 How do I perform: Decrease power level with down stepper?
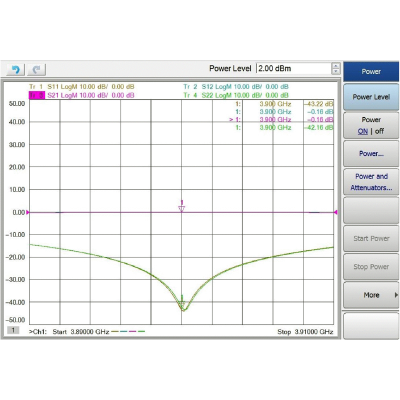[x=336, y=71]
